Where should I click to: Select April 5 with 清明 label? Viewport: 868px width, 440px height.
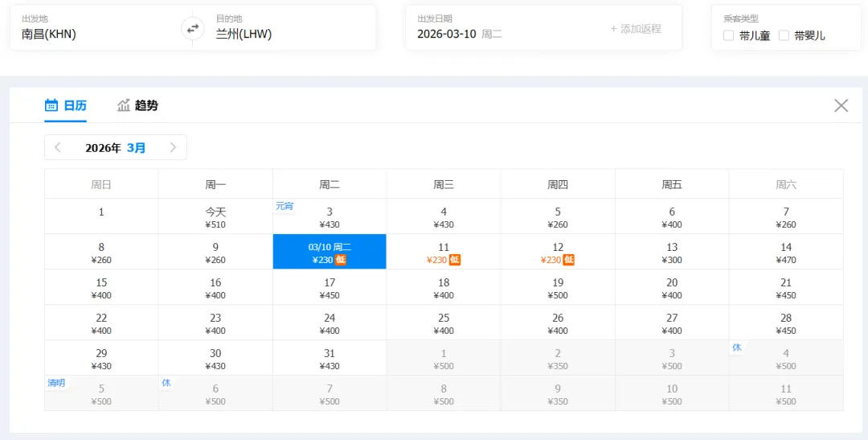coord(101,393)
